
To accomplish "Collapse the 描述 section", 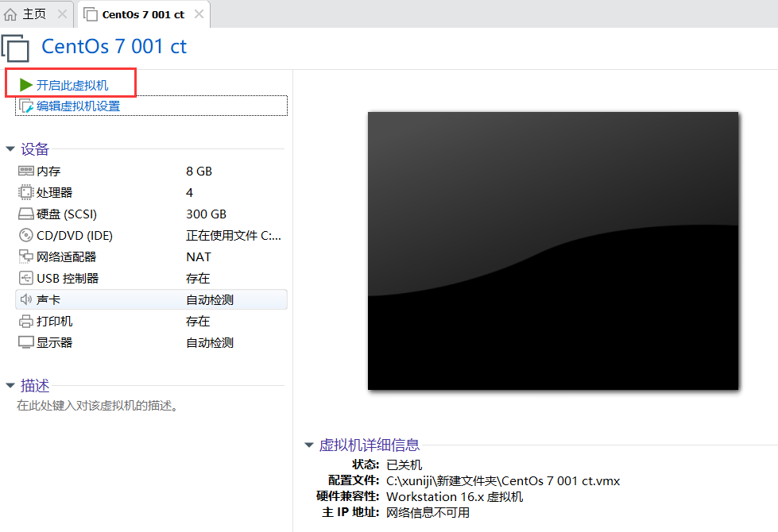I will 10,385.
